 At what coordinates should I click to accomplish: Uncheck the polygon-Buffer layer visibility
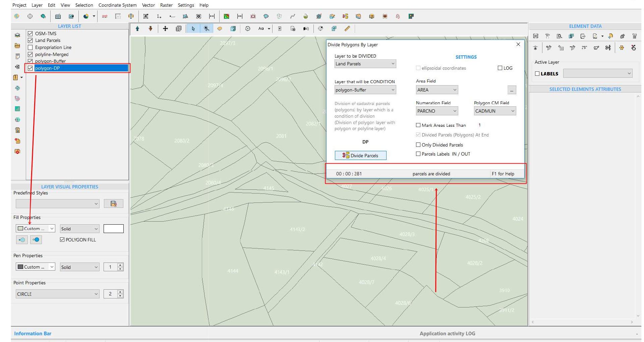31,61
